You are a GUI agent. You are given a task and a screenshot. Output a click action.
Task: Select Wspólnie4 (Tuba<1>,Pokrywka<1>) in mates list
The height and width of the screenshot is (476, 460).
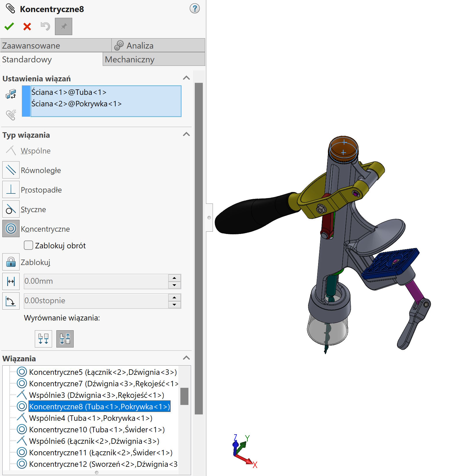(91, 418)
